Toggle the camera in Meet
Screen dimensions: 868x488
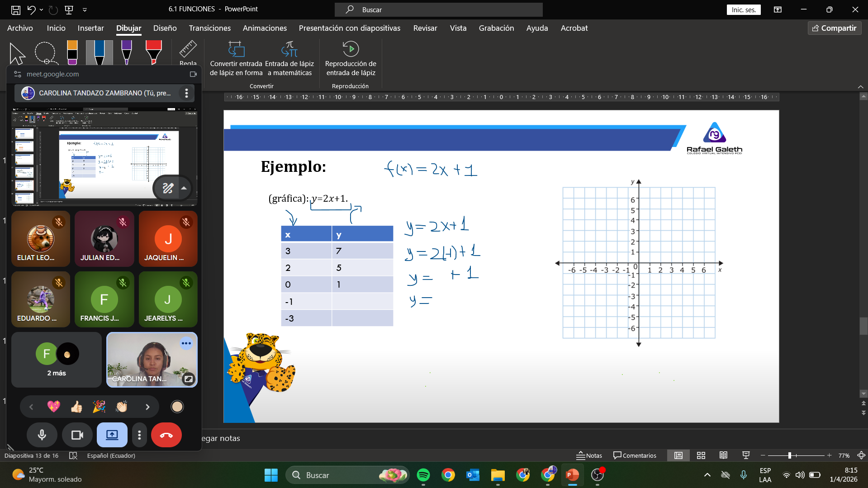(x=77, y=435)
